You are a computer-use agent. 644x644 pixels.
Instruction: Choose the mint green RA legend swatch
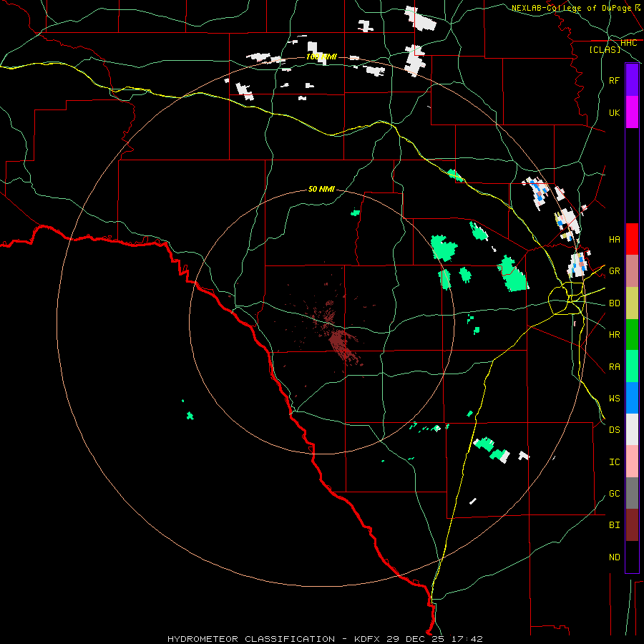point(632,366)
